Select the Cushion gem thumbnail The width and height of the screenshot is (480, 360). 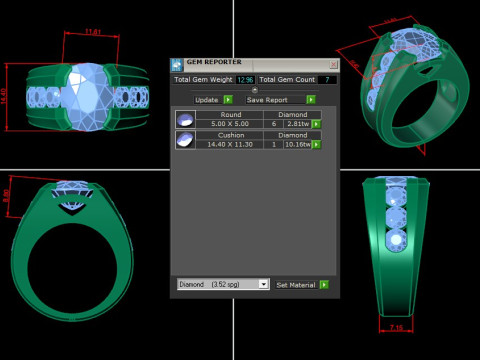185,140
